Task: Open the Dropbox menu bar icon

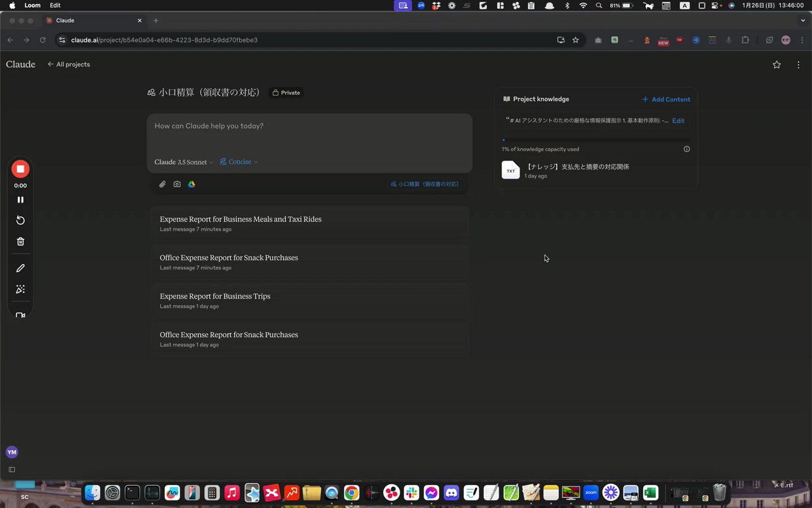Action: click(436, 5)
